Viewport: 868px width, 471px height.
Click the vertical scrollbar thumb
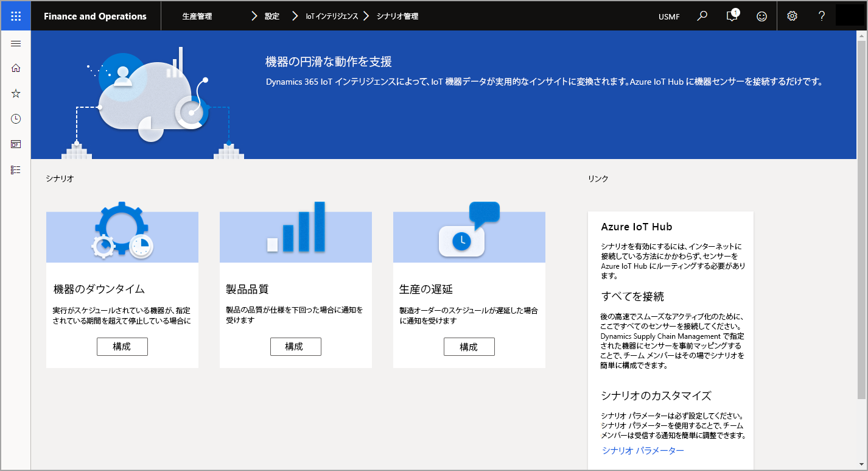861,220
